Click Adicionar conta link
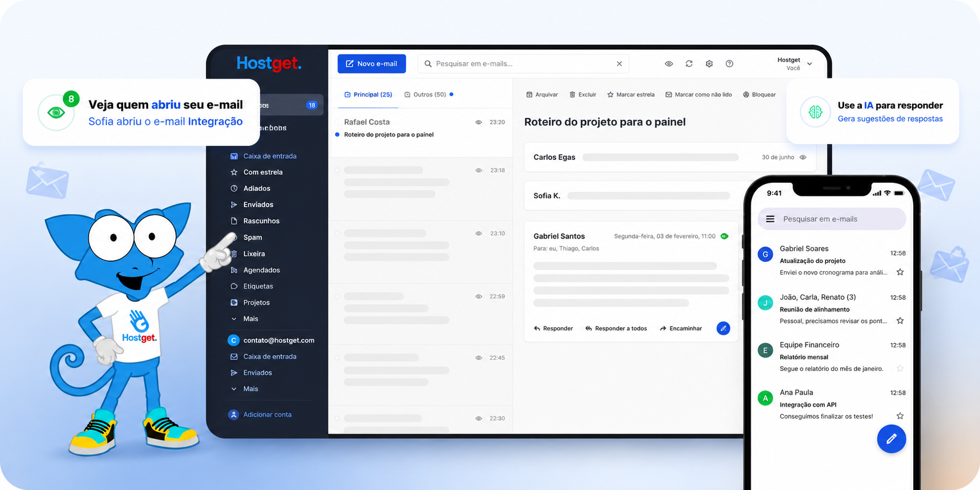This screenshot has width=980, height=490. [260, 414]
